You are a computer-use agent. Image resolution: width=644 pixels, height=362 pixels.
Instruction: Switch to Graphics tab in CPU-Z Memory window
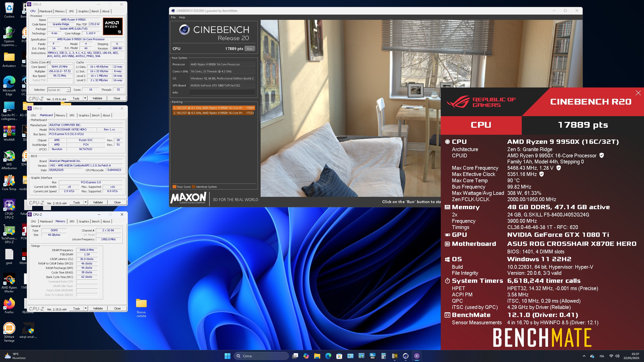click(84, 221)
